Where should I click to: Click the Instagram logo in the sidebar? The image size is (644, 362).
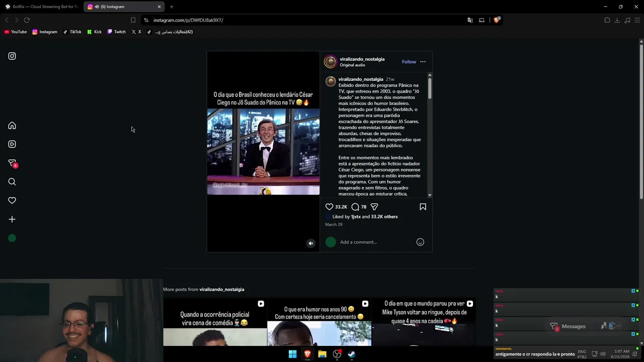12,56
